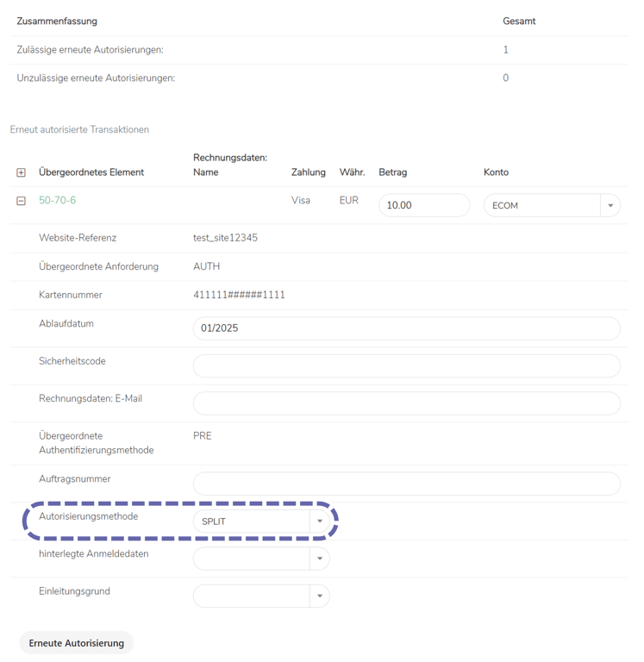The width and height of the screenshot is (644, 662).
Task: Click the Betrag column header
Action: tap(392, 172)
